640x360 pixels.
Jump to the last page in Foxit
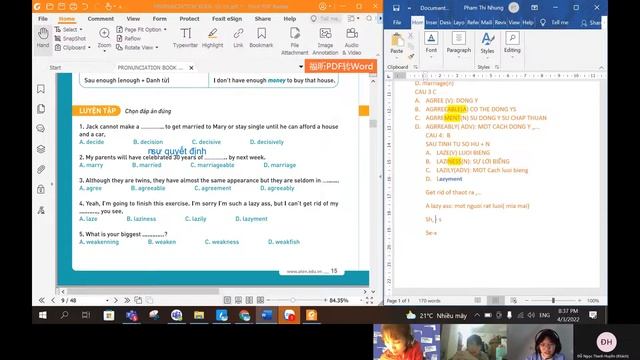tap(127, 300)
